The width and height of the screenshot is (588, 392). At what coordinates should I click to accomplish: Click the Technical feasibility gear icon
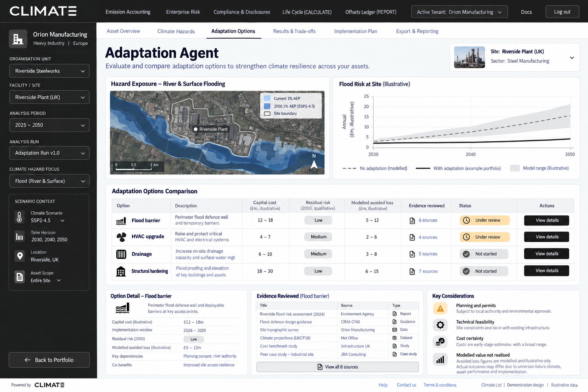(x=440, y=325)
